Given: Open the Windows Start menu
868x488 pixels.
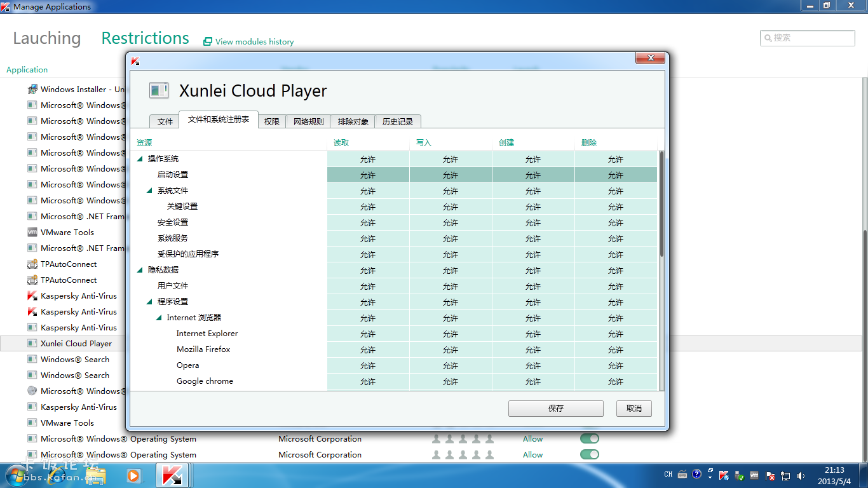Looking at the screenshot, I should 17,475.
